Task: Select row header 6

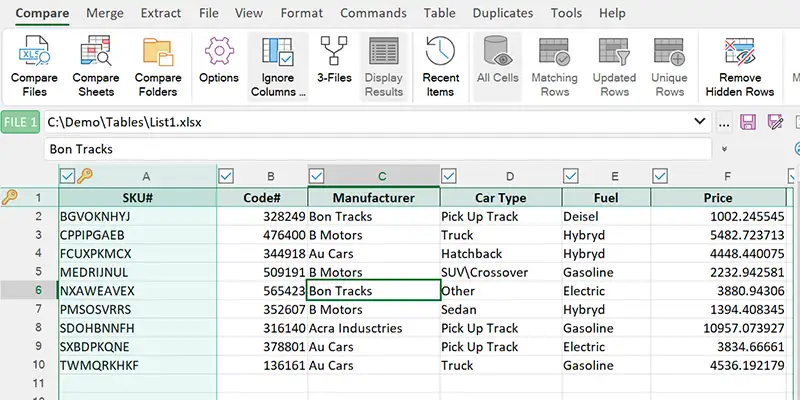Action: (29, 291)
